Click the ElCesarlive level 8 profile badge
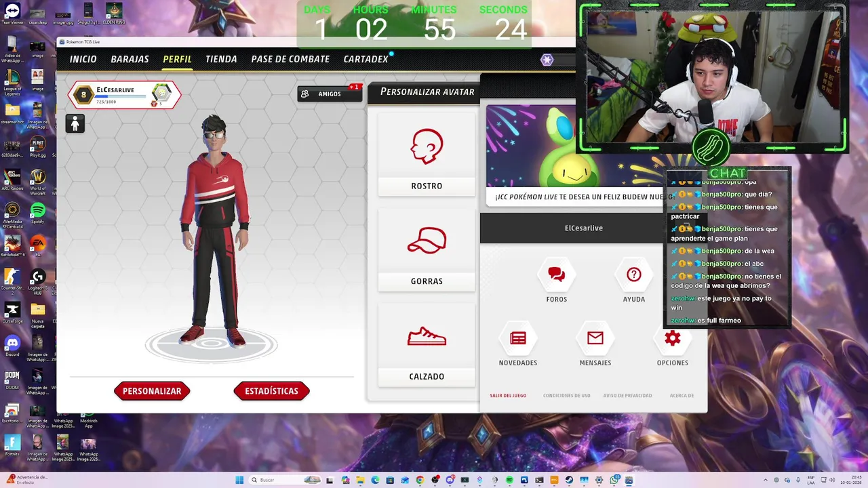 pyautogui.click(x=124, y=95)
